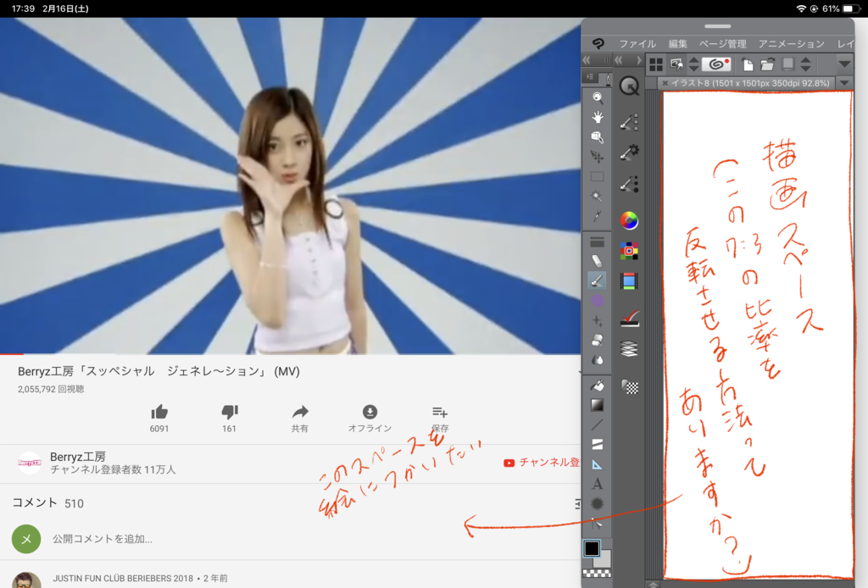Image resolution: width=868 pixels, height=588 pixels.
Task: Select the triangle Ruler tool
Action: (x=598, y=464)
